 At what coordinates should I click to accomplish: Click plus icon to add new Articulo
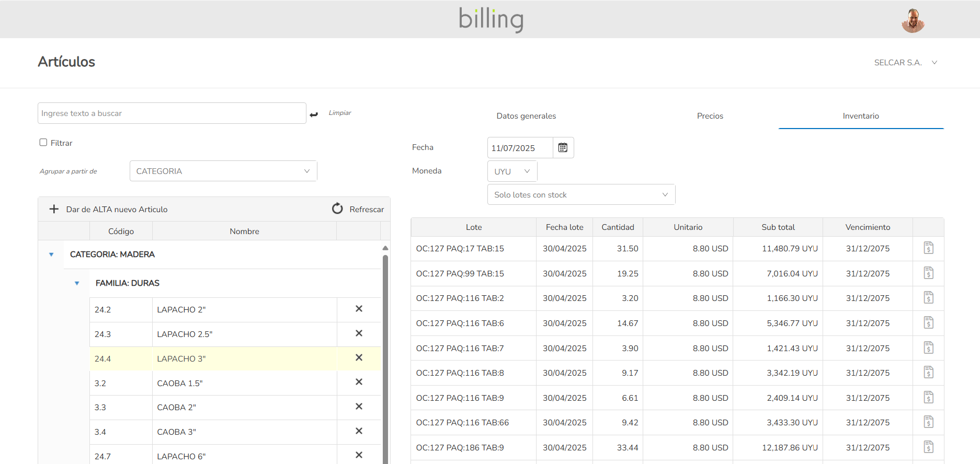(x=54, y=209)
